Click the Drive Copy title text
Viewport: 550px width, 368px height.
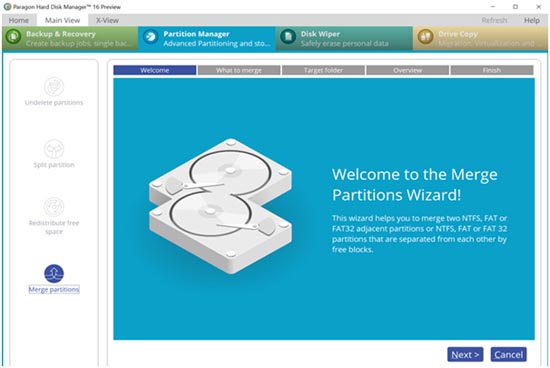pyautogui.click(x=458, y=34)
